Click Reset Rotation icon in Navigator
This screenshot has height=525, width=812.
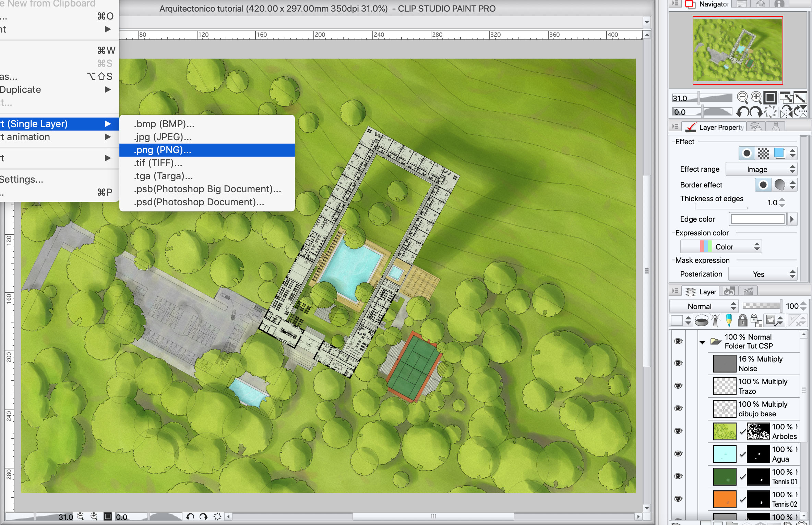point(771,112)
